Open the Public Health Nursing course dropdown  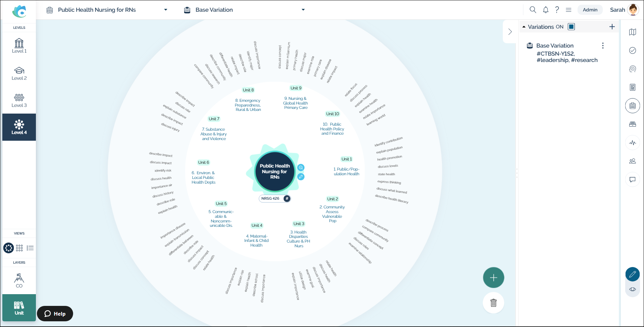165,10
